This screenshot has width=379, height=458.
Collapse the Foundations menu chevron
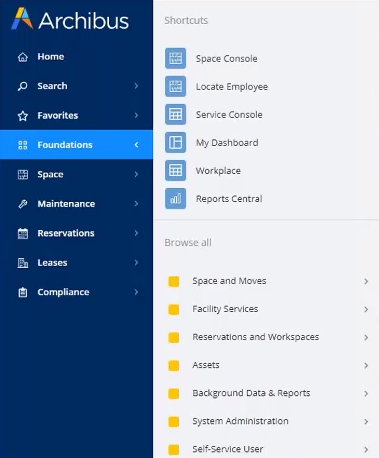click(x=136, y=145)
